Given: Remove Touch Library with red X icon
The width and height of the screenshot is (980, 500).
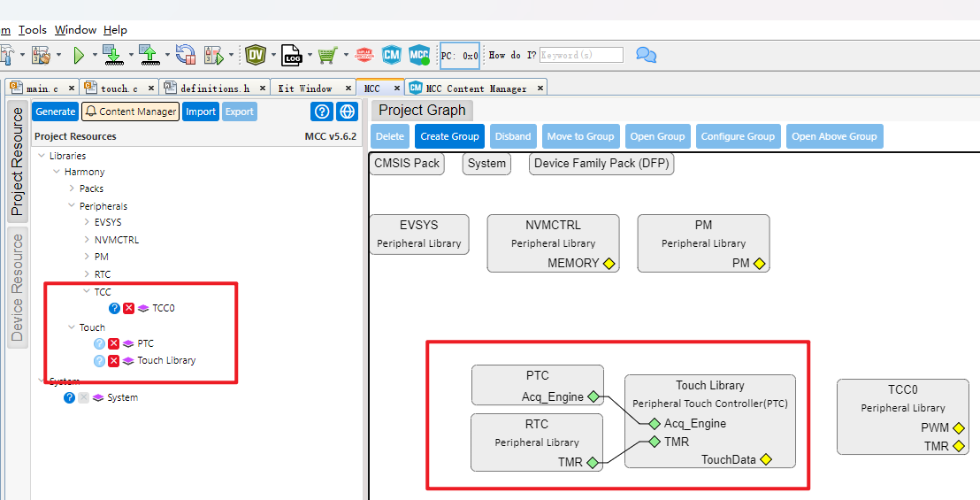Looking at the screenshot, I should click(x=114, y=361).
